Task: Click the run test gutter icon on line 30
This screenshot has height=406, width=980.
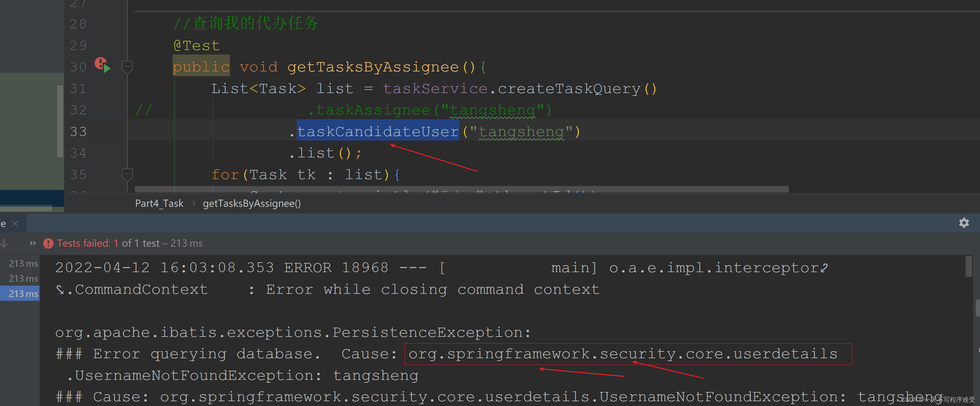Action: point(103,65)
